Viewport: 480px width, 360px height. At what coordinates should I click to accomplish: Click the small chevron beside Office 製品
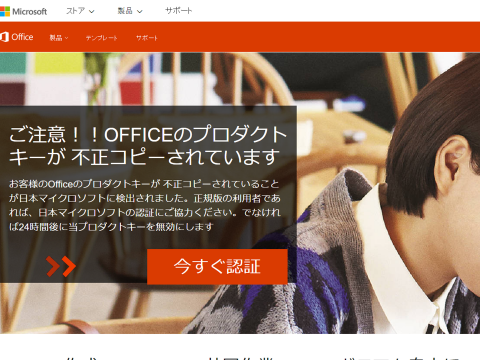(66, 38)
